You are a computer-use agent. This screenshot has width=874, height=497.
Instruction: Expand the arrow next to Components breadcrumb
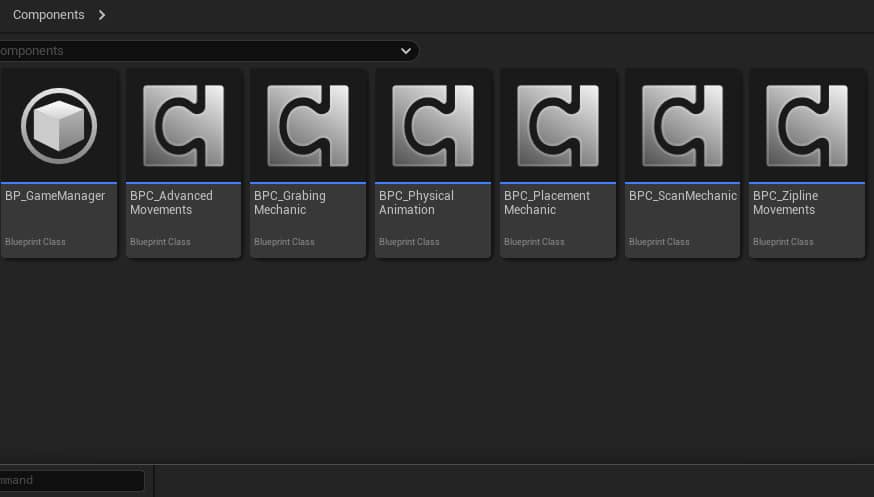tap(102, 15)
